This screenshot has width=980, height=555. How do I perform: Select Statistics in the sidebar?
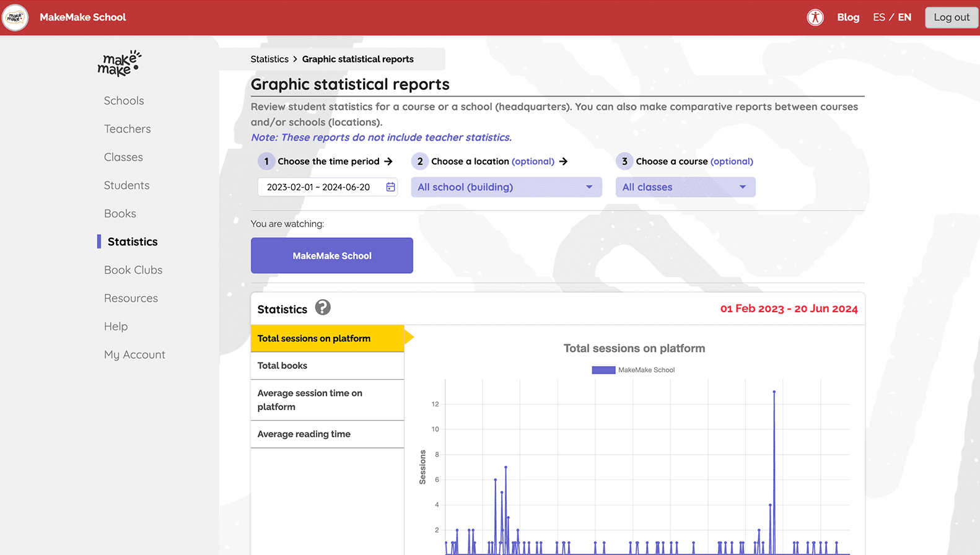coord(133,242)
